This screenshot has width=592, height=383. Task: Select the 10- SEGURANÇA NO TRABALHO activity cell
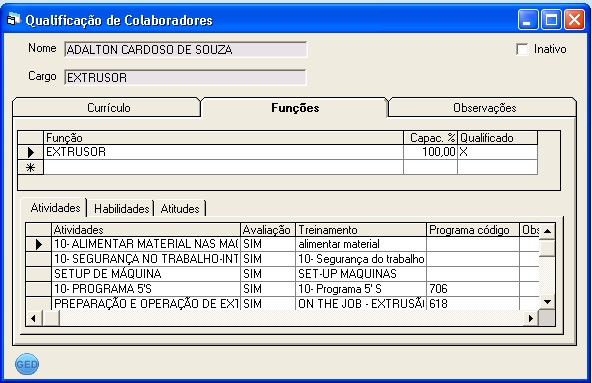pos(146,259)
